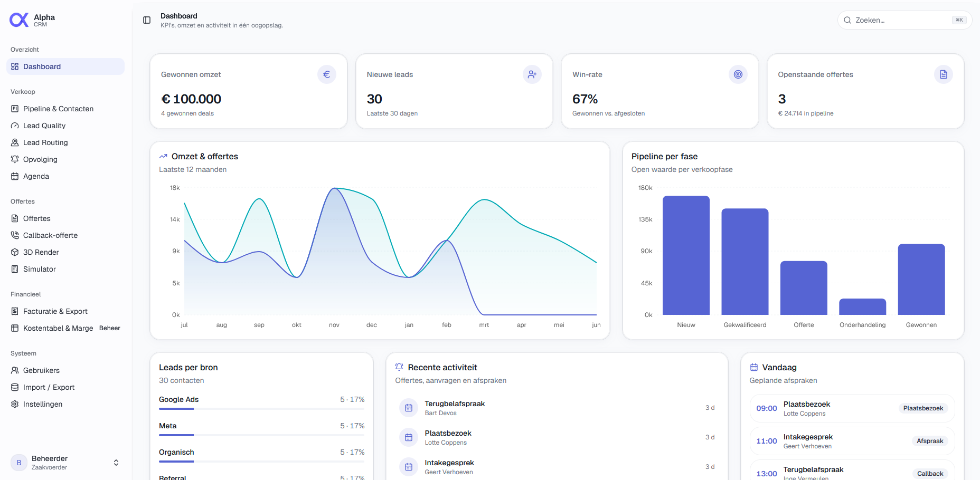Click the € 100.000 revenue value
Image resolution: width=980 pixels, height=480 pixels.
click(x=191, y=99)
